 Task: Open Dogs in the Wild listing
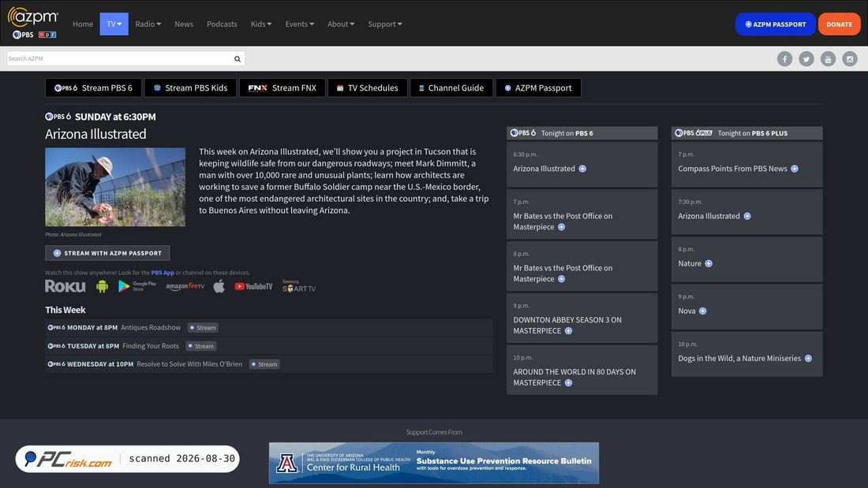click(x=739, y=359)
